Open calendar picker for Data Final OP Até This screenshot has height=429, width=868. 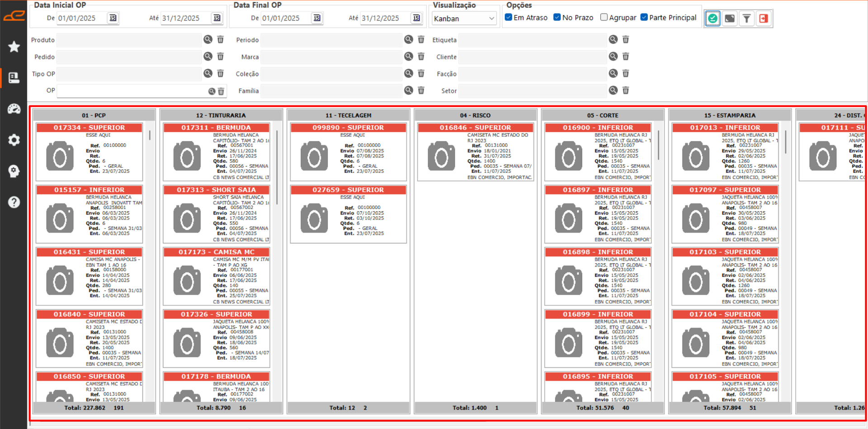pyautogui.click(x=416, y=18)
